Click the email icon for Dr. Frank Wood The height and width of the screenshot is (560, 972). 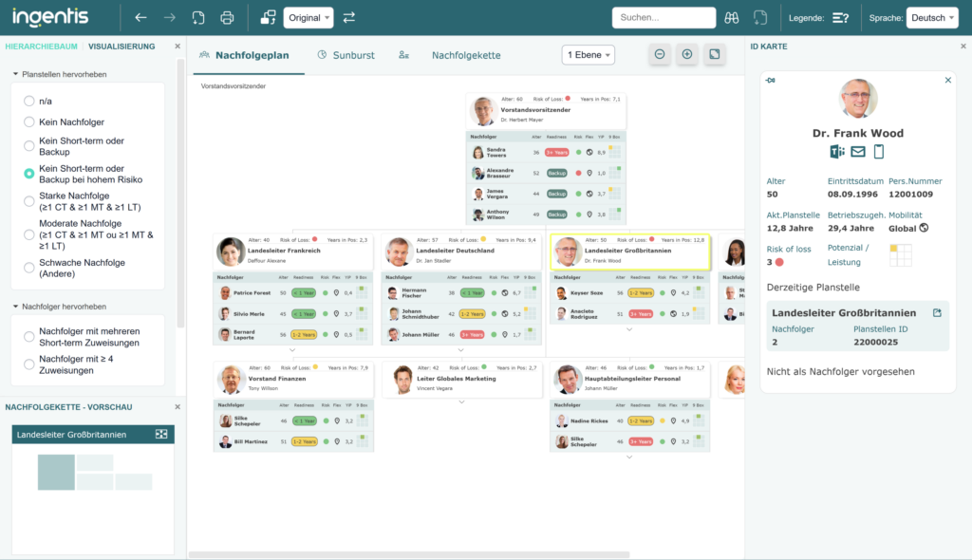pos(858,151)
